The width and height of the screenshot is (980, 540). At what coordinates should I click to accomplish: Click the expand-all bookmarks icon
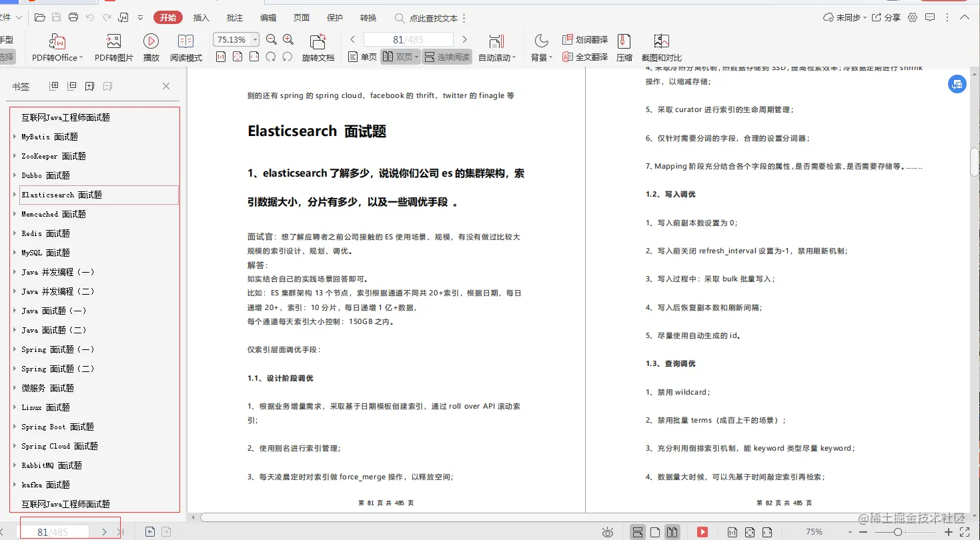pos(55,86)
